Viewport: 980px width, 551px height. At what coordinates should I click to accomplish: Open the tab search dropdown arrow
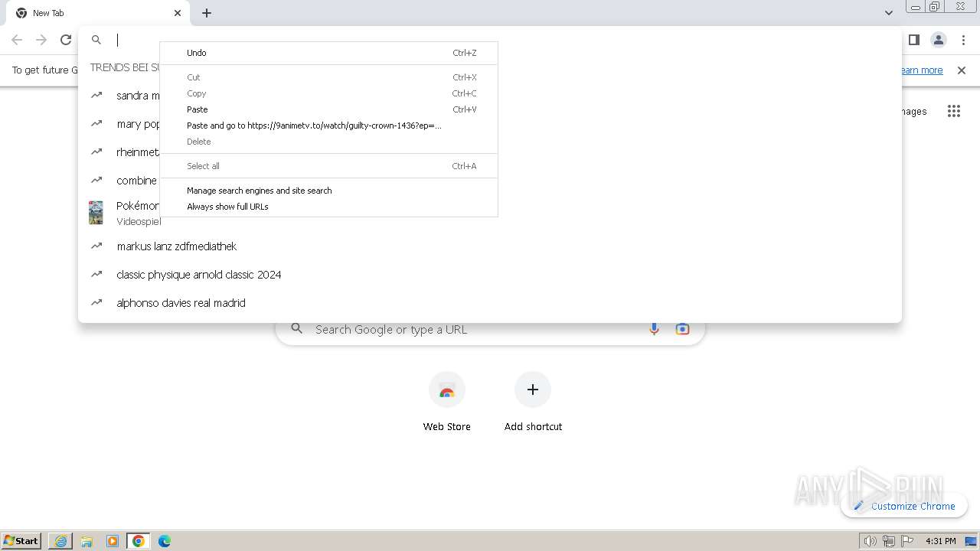tap(888, 13)
